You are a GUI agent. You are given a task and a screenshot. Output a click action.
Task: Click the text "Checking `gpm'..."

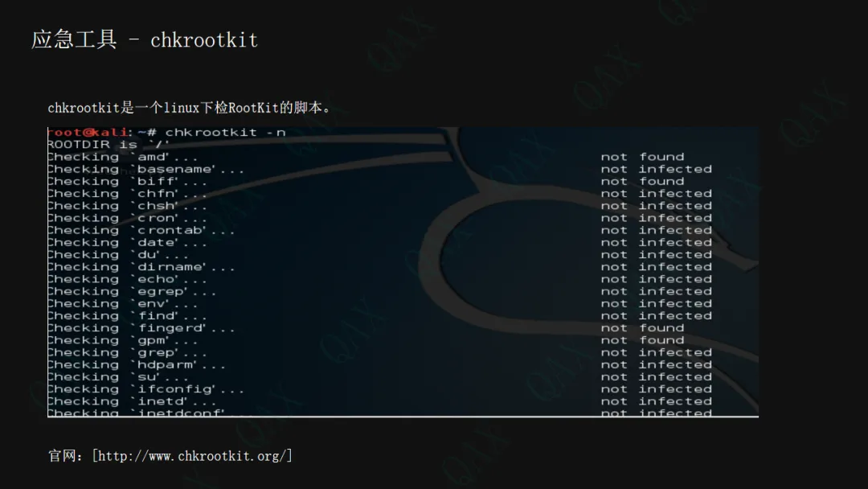point(122,340)
